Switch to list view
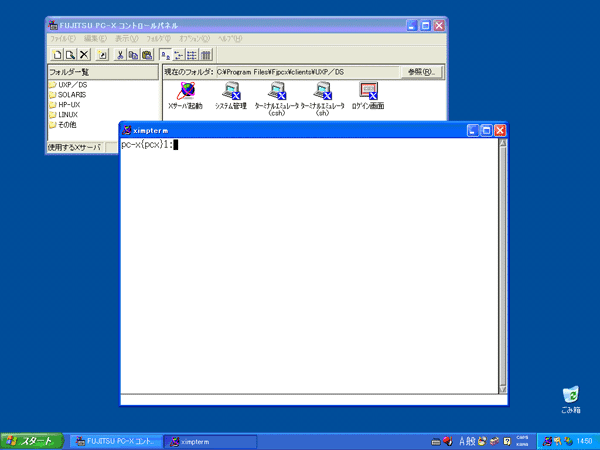The width and height of the screenshot is (600, 450). click(192, 55)
